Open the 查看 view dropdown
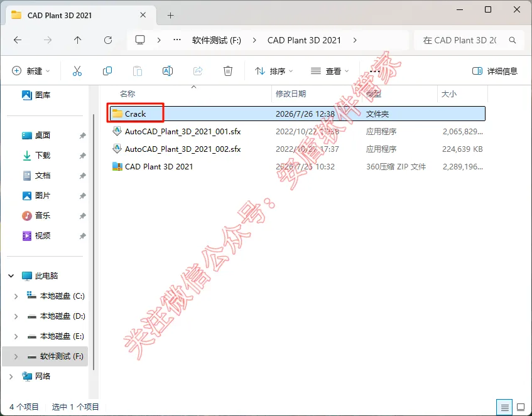 tap(330, 71)
